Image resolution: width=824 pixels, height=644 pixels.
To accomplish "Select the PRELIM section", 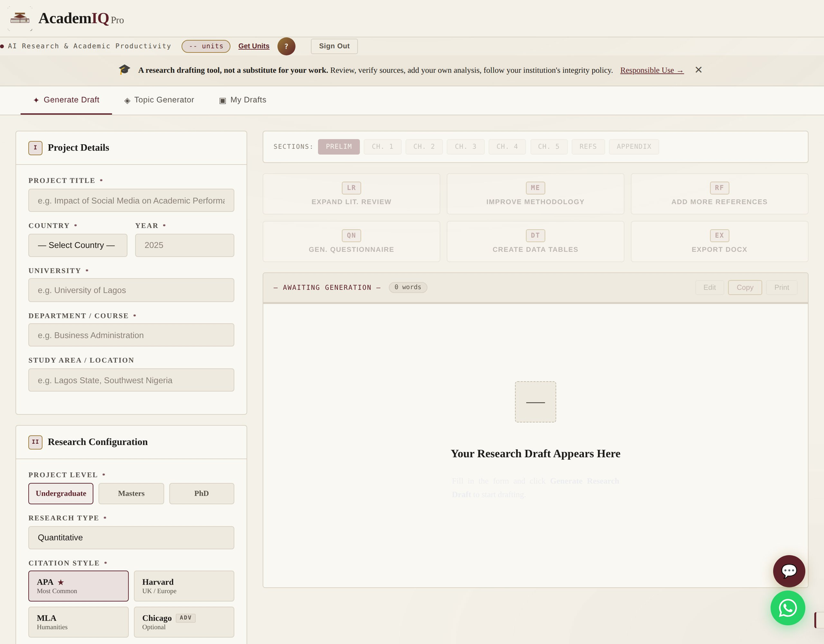I will tap(339, 147).
